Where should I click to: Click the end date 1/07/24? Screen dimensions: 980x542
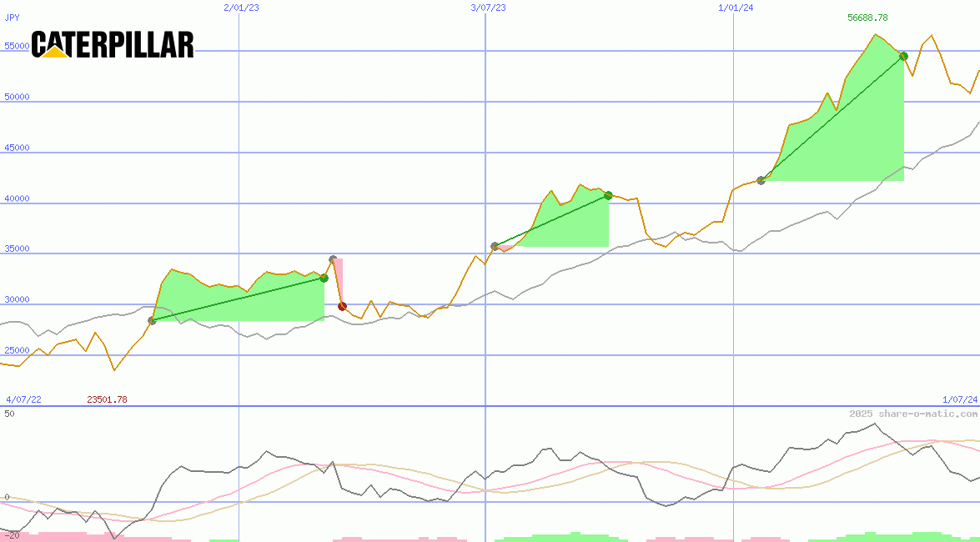[x=960, y=399]
